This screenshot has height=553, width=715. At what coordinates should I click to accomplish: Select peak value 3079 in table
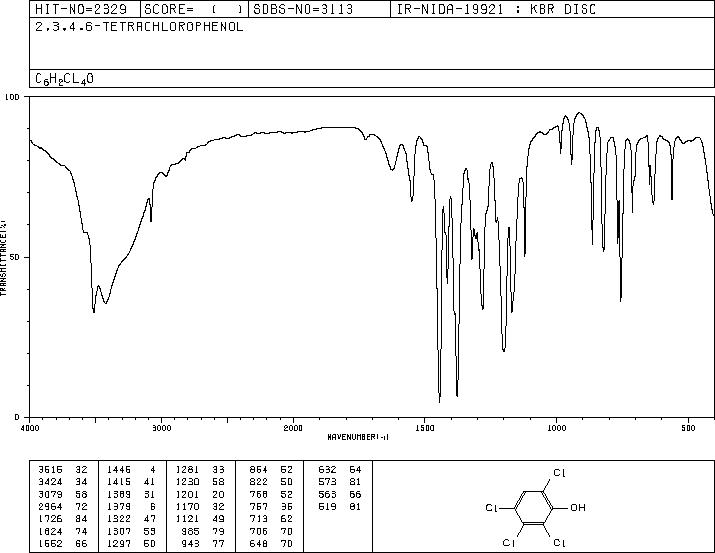point(50,494)
